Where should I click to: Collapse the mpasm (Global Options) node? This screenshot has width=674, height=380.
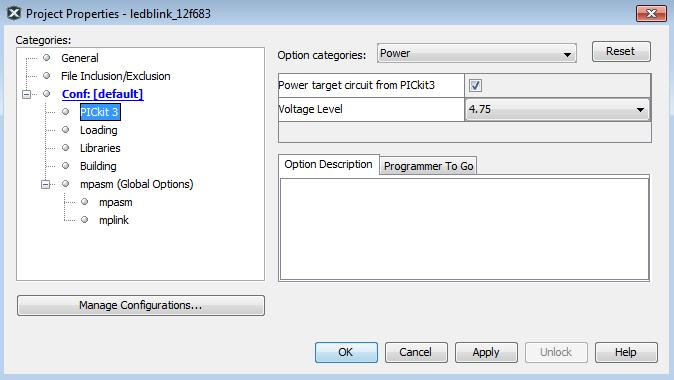pyautogui.click(x=46, y=184)
